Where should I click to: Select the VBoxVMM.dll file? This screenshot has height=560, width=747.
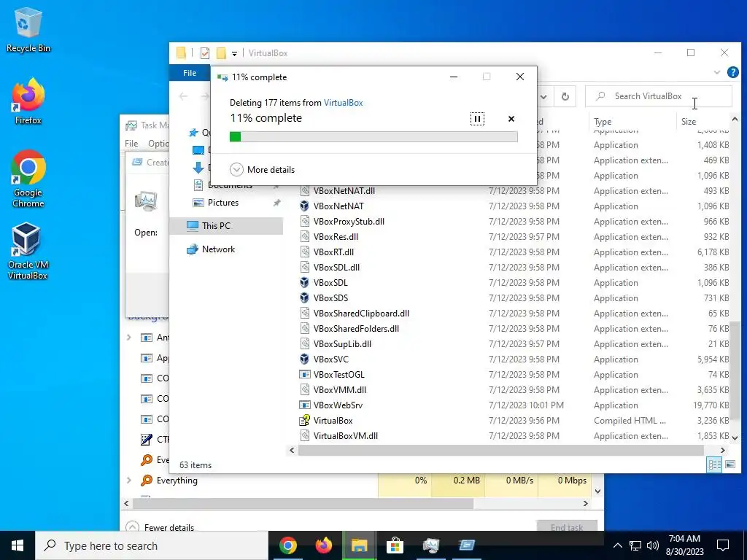[340, 390]
